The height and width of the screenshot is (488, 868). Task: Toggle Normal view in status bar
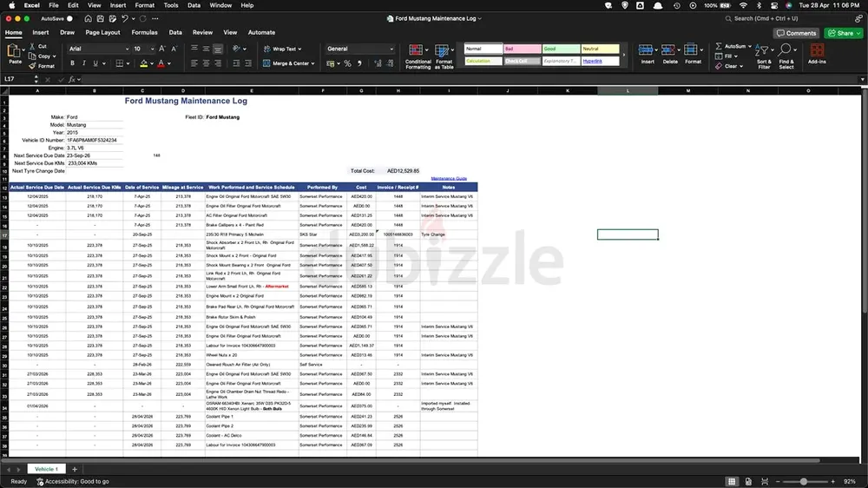(732, 481)
